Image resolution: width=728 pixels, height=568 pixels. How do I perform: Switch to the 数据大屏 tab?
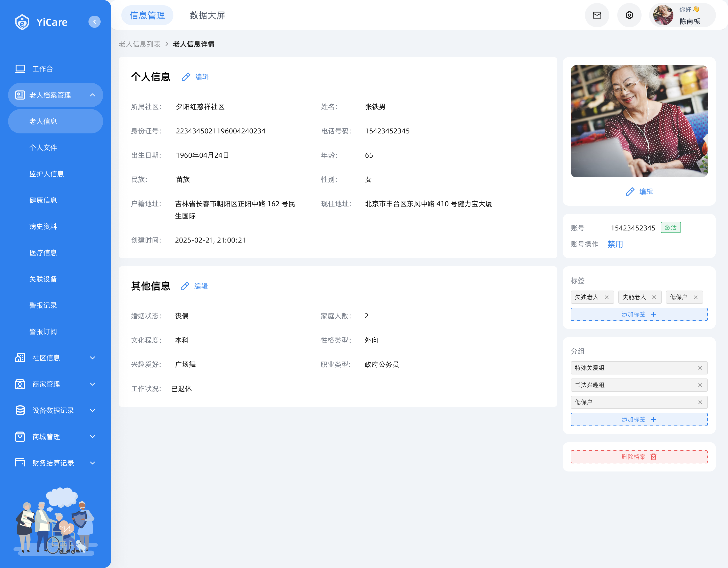pyautogui.click(x=207, y=15)
